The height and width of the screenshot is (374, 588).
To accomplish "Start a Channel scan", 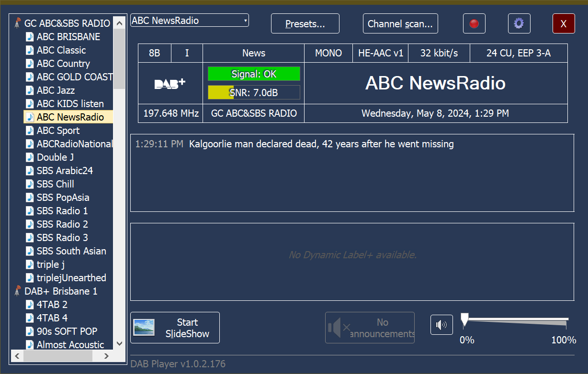I will pos(400,23).
